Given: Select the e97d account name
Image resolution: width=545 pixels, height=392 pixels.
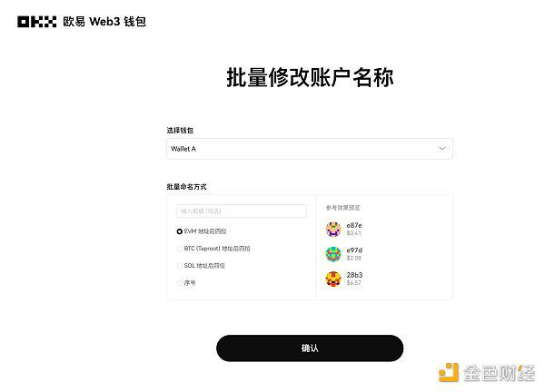Looking at the screenshot, I should 354,250.
